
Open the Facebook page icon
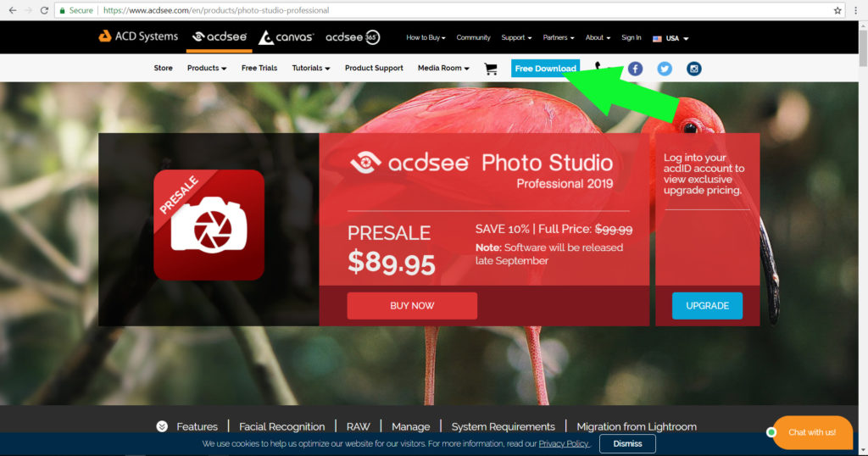click(x=635, y=69)
